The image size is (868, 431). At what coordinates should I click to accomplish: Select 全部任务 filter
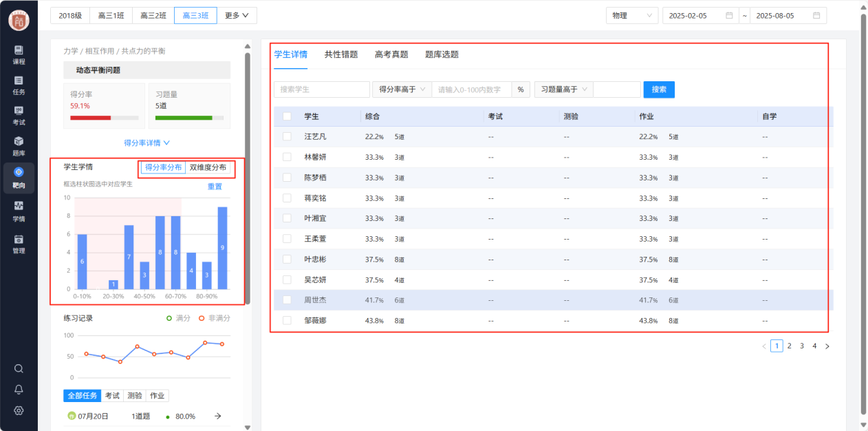coord(83,396)
